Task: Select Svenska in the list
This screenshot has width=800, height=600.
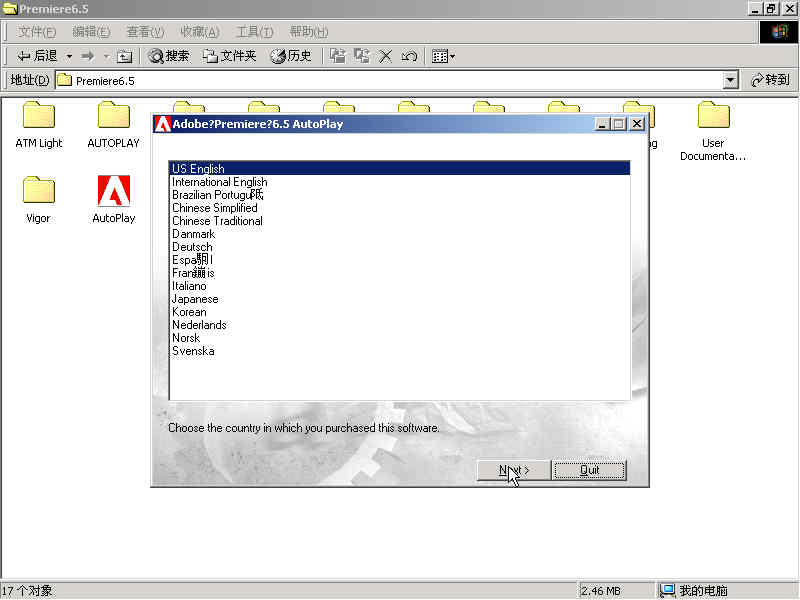Action: 399,351
